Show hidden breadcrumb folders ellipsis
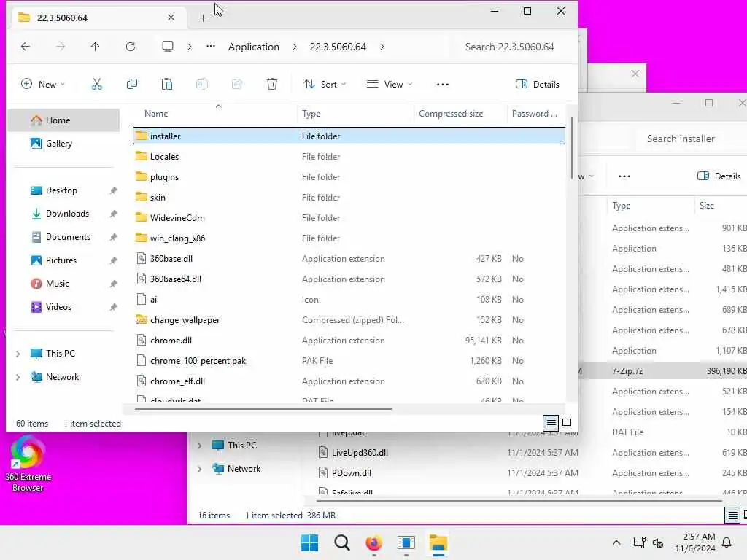 (x=211, y=46)
